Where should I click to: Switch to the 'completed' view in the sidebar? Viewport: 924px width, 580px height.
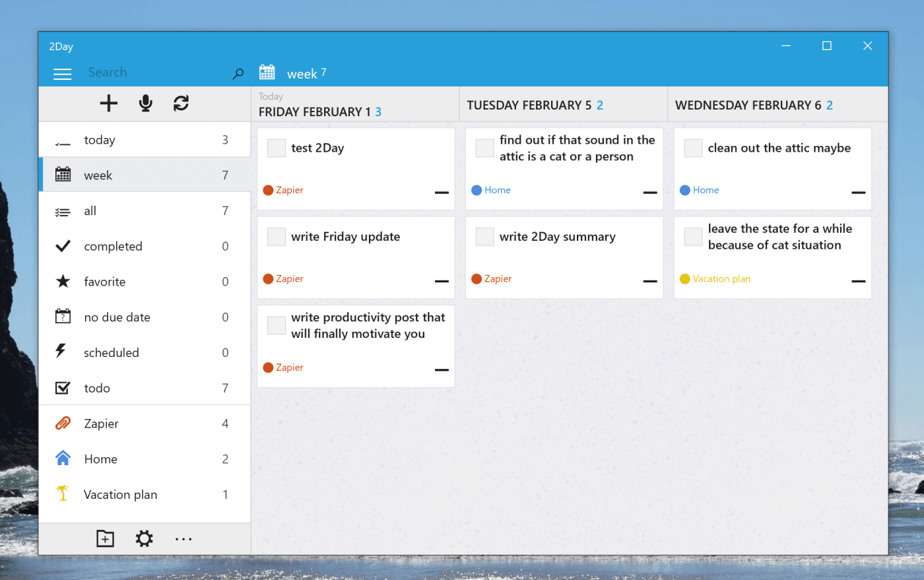point(113,246)
